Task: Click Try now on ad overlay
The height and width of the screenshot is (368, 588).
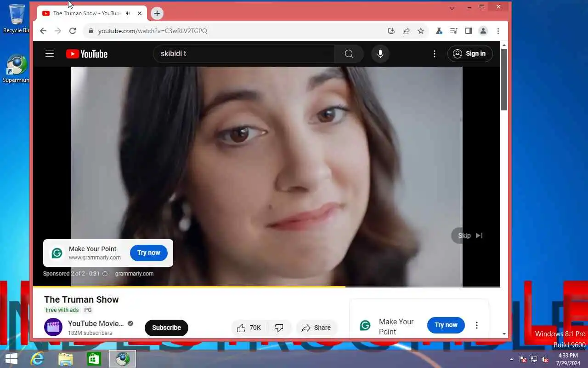Action: [149, 253]
